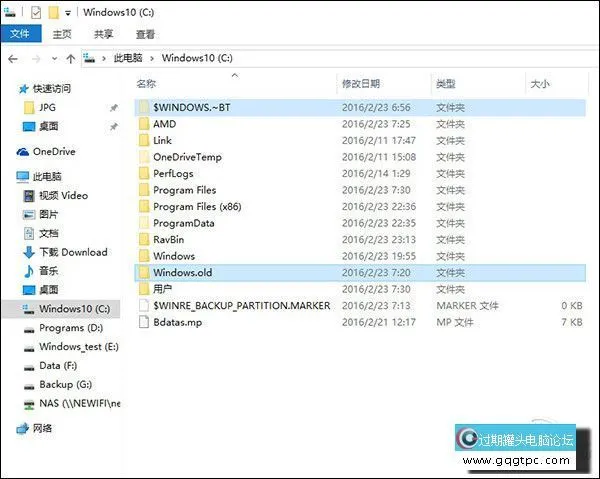This screenshot has height=479, width=600.
Task: Go forward with the right arrow button
Action: pyautogui.click(x=36, y=59)
